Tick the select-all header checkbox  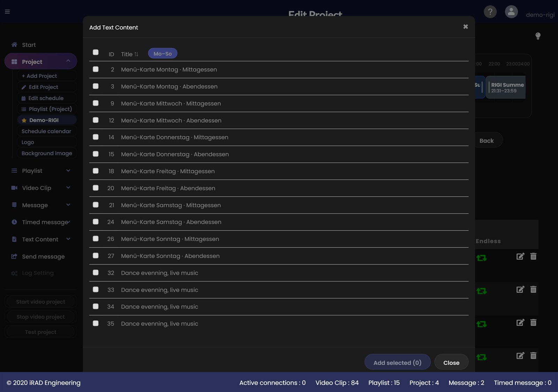point(96,52)
